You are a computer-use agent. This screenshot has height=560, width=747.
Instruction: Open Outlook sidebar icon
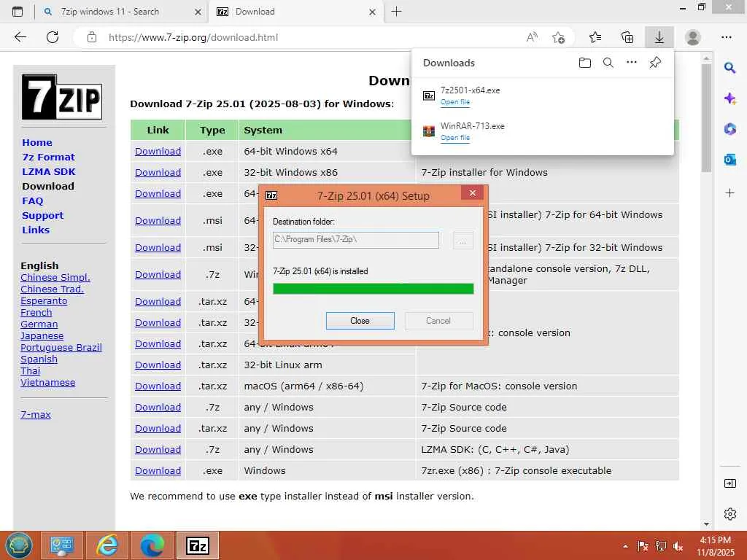point(729,160)
